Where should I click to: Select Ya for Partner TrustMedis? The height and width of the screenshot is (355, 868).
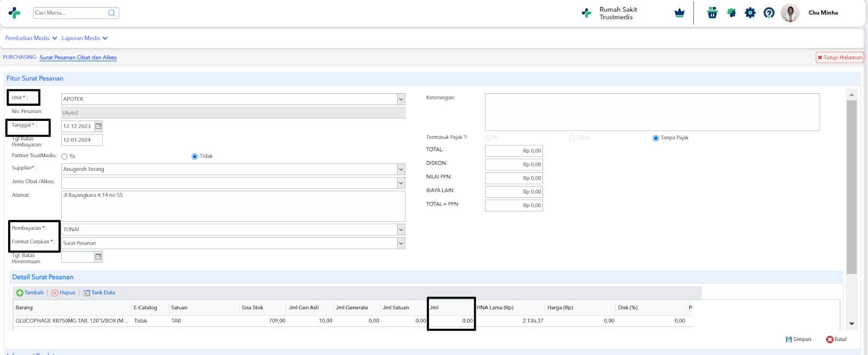[65, 156]
